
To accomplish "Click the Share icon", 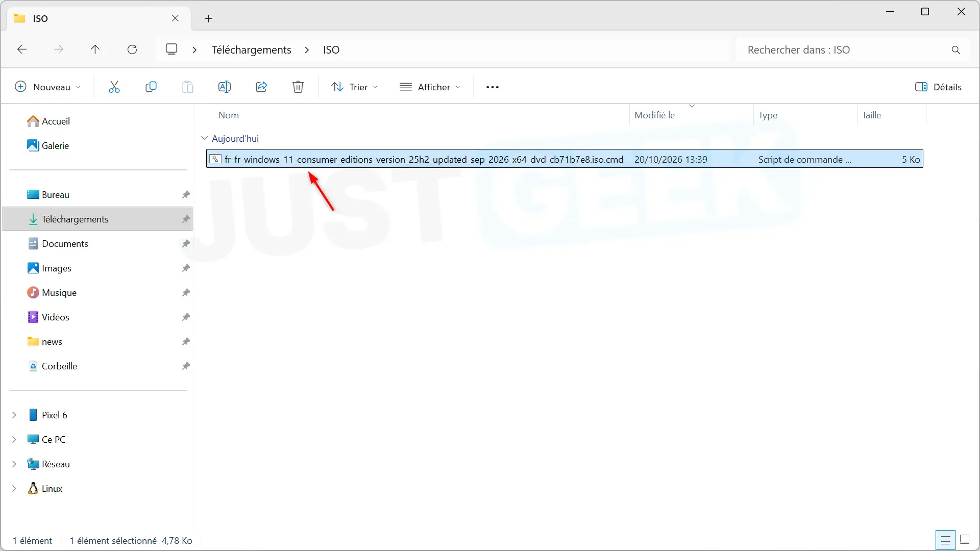I will click(261, 87).
